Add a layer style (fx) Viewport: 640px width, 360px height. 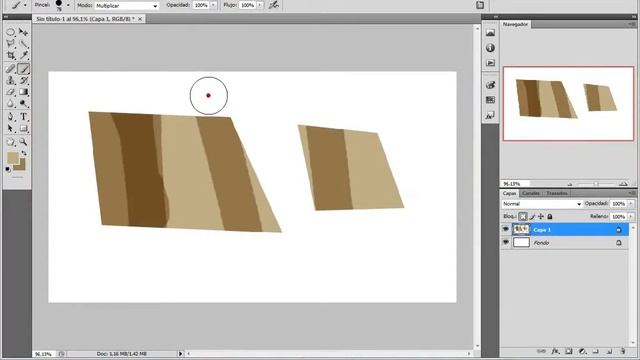click(x=555, y=351)
